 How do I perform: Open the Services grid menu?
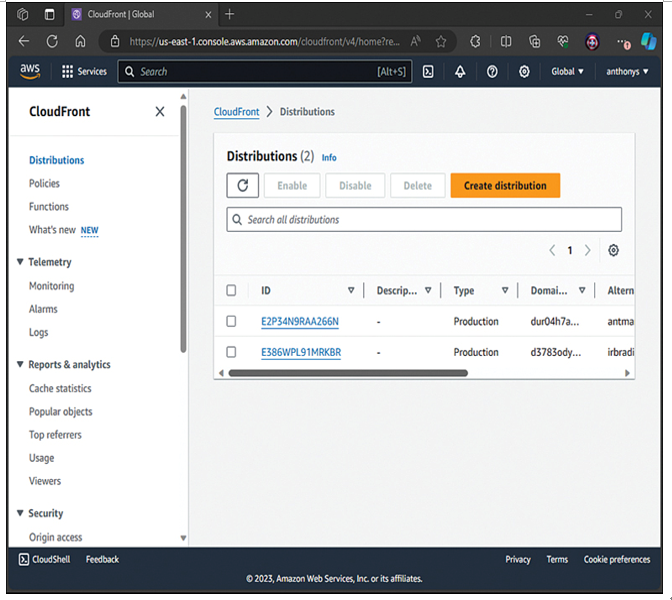(84, 72)
